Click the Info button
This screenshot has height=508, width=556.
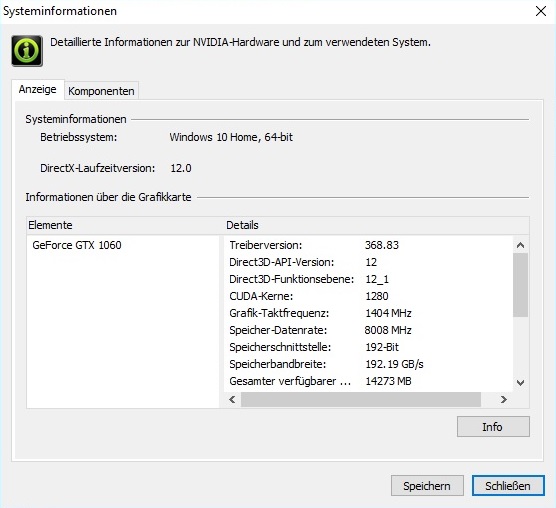click(x=493, y=426)
